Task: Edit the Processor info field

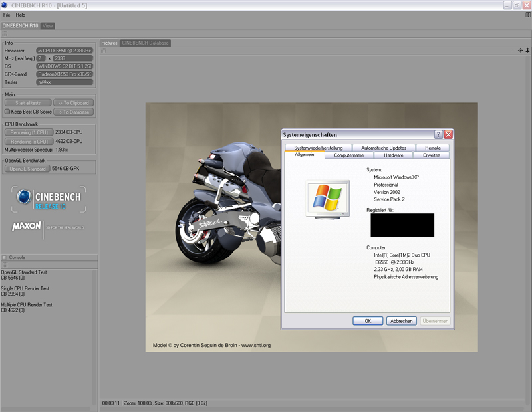Action: pos(65,51)
